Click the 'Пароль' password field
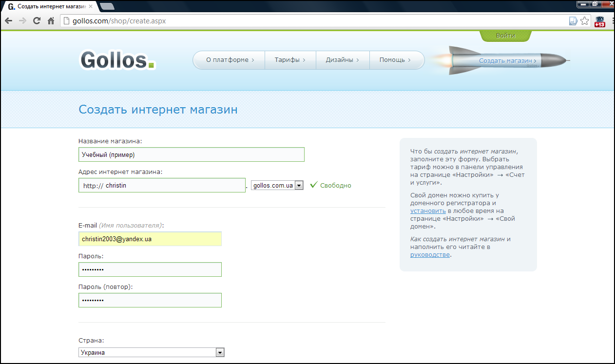615x364 pixels. [150, 269]
